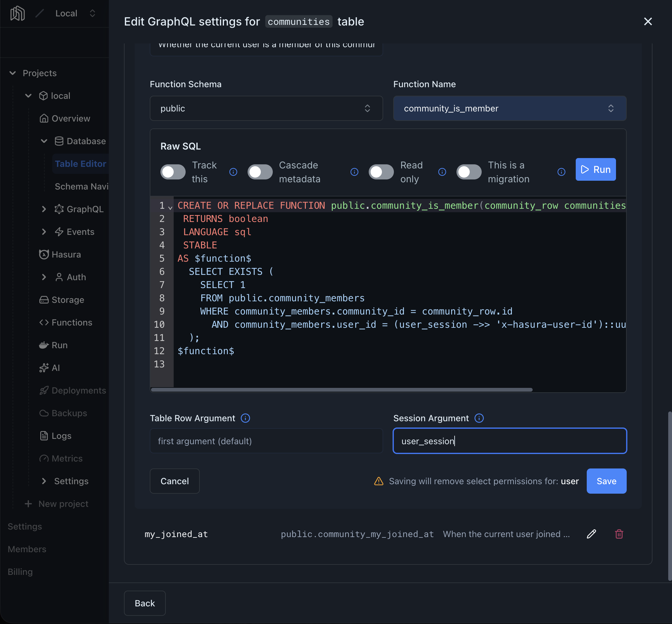Screen dimensions: 672x624
Task: Show info for Session Argument
Action: tap(479, 418)
